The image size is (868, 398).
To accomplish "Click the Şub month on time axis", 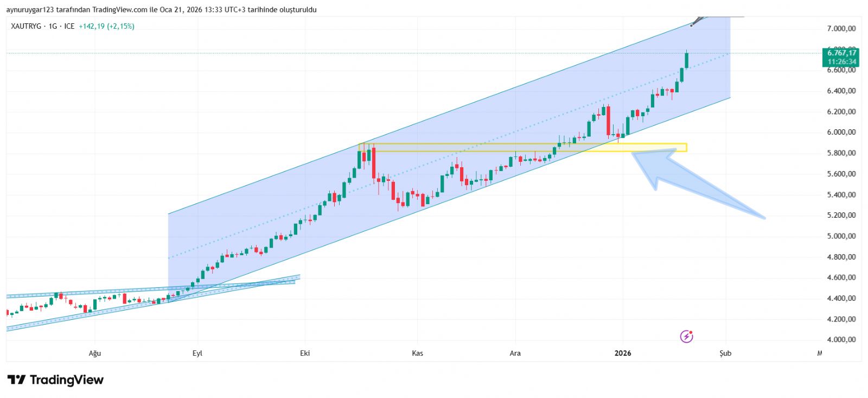I will (725, 353).
